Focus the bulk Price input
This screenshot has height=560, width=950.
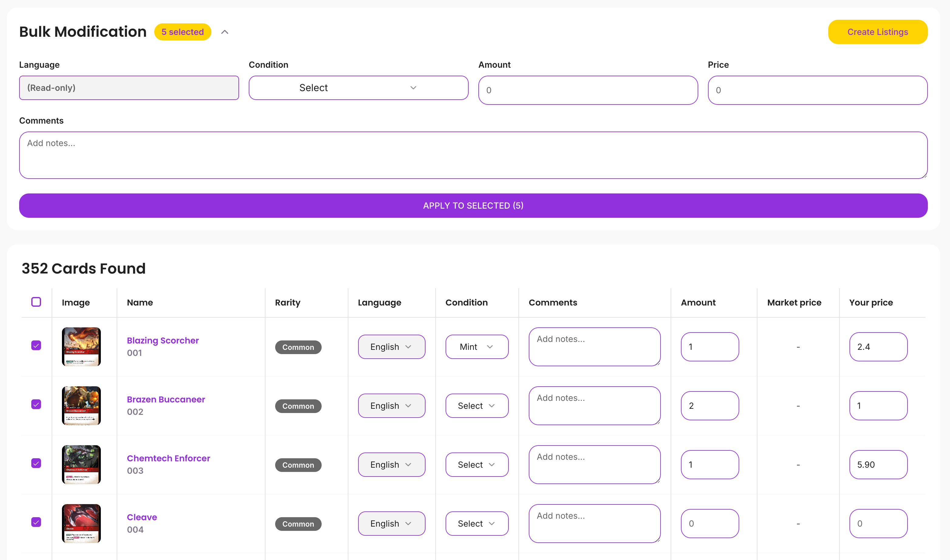pyautogui.click(x=817, y=90)
